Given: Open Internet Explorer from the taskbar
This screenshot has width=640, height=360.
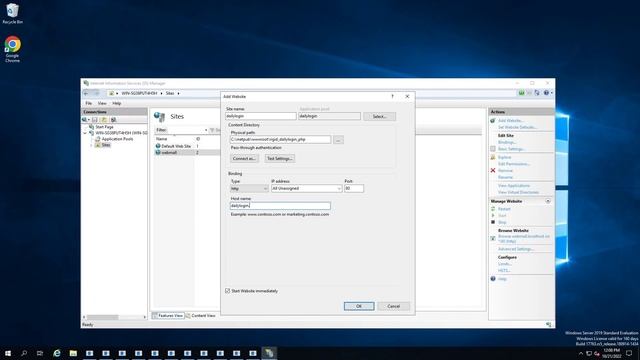Looking at the screenshot, I should coord(57,353).
